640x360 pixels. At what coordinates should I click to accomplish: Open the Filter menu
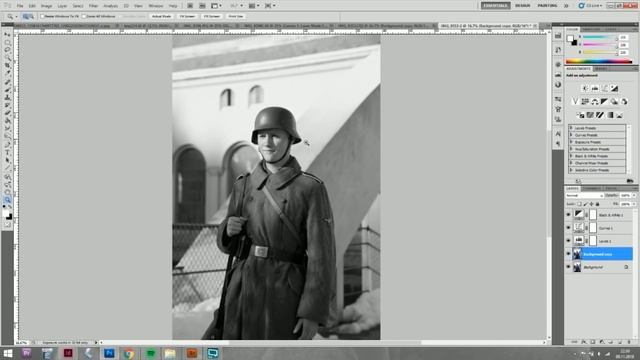coord(93,6)
